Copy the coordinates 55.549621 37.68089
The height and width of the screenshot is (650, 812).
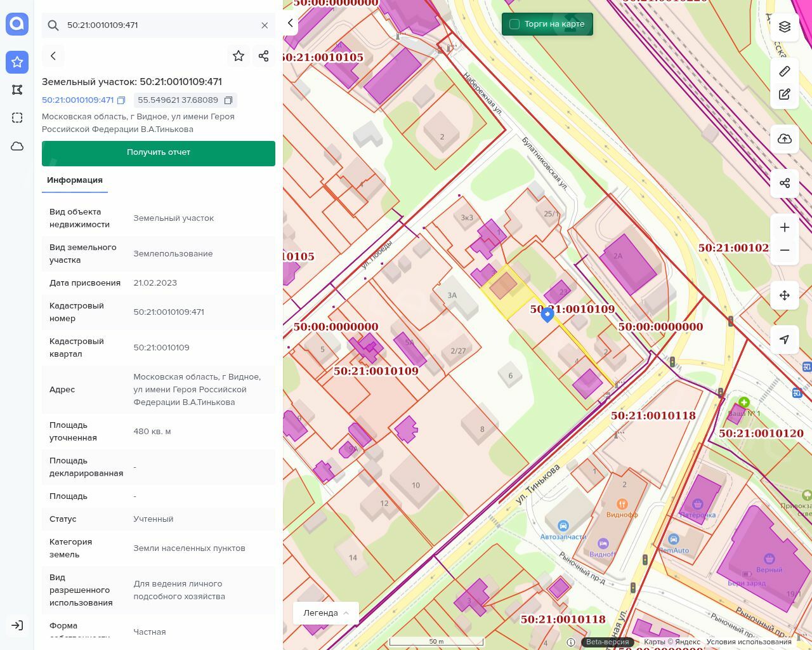(228, 100)
